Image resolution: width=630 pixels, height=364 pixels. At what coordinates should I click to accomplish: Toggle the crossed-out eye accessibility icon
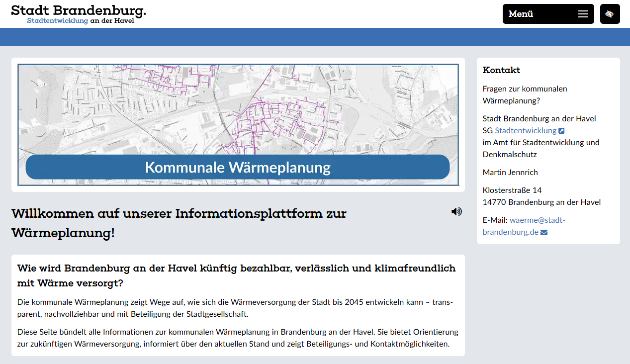click(610, 13)
